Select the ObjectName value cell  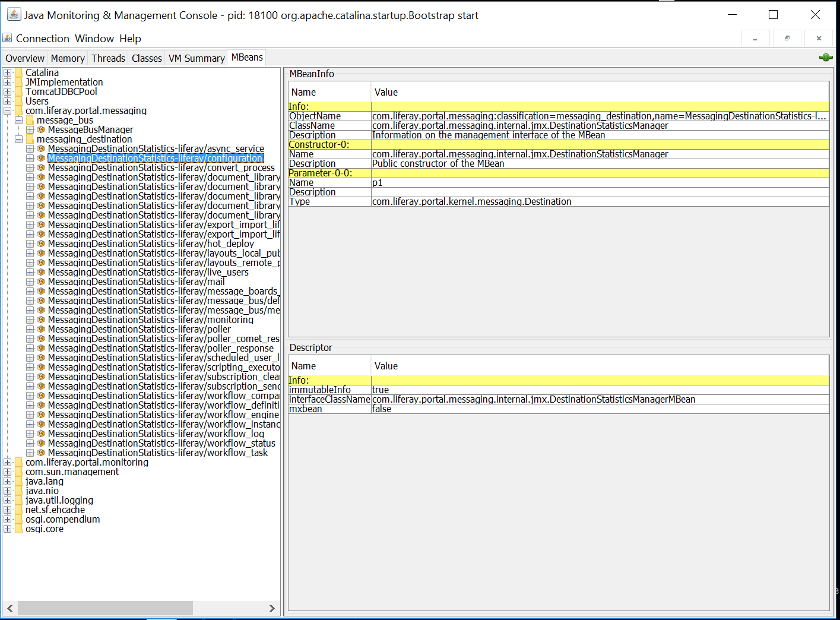click(x=600, y=116)
